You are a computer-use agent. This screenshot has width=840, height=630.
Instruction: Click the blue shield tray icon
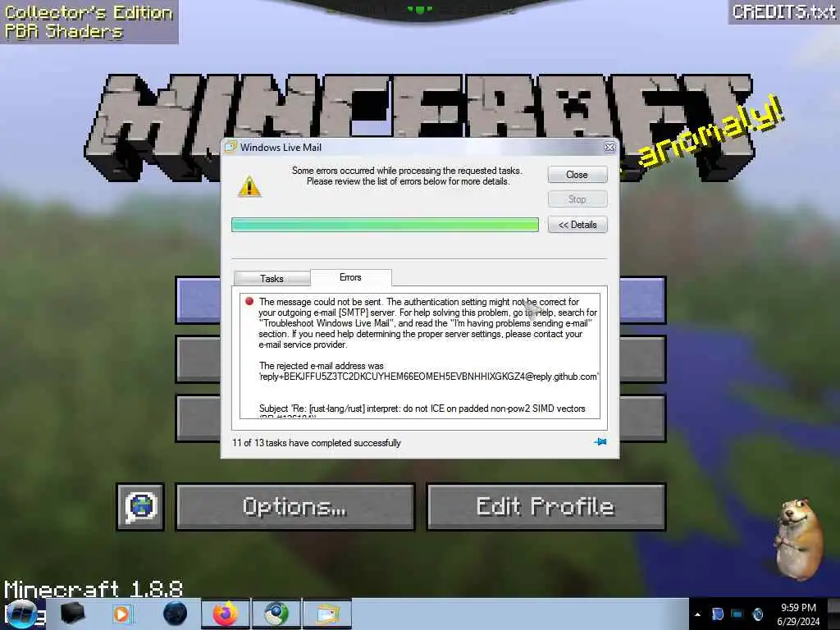point(718,614)
